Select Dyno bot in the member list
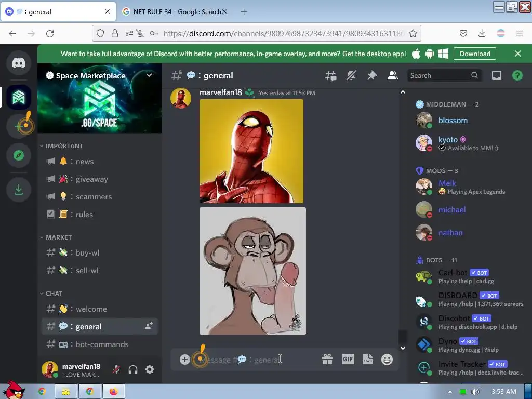This screenshot has height=399, width=532. coord(470,345)
